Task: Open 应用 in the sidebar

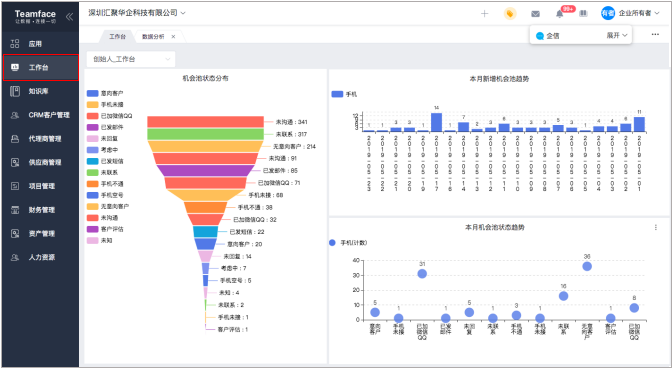Action: coord(40,44)
